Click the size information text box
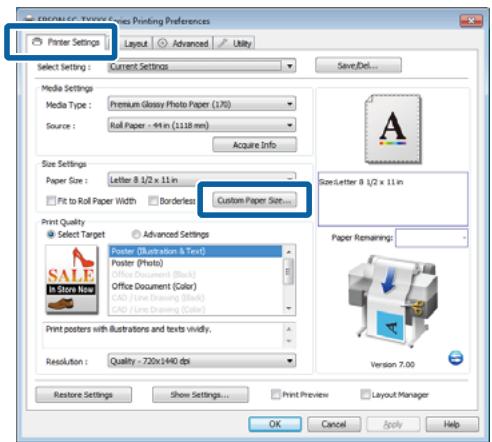Viewport: 492px width, 442px height. [x=393, y=199]
